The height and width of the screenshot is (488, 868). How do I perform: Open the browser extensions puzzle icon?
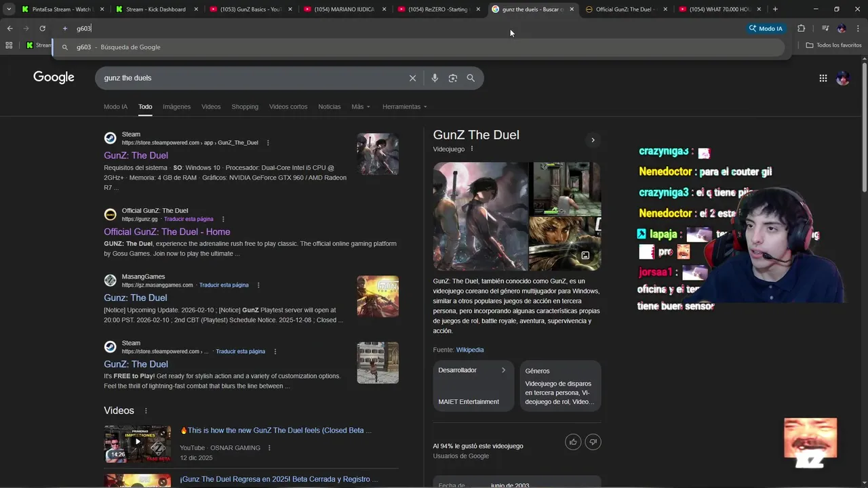click(x=802, y=28)
